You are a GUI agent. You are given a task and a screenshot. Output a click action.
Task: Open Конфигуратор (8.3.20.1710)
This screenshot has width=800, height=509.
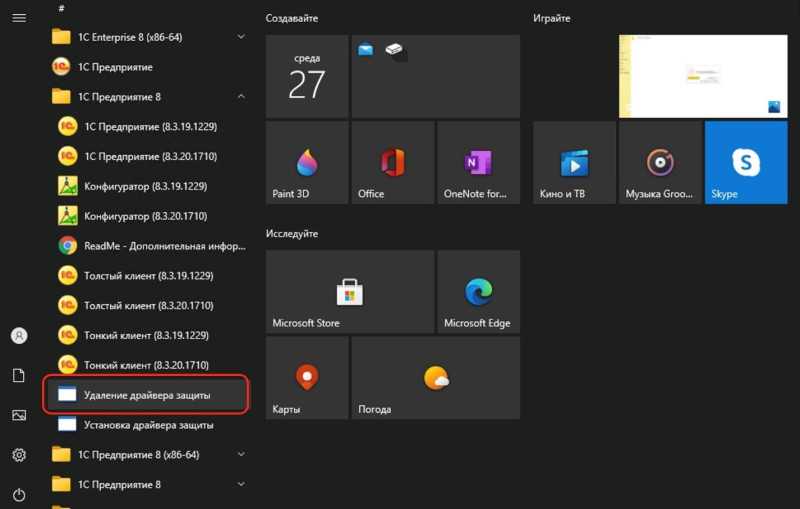[x=148, y=216]
